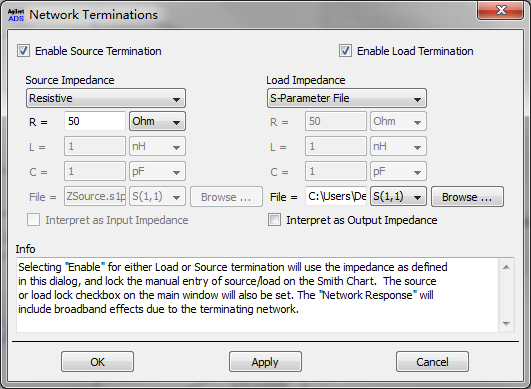Click the Apply button
Viewport: 531px width, 389px height.
(265, 362)
